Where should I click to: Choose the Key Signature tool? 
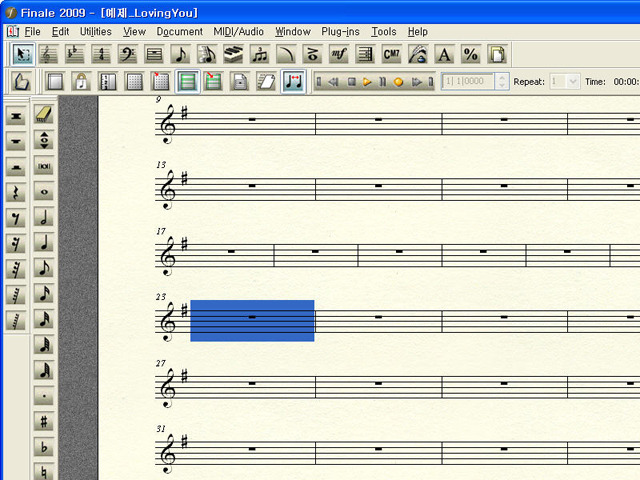click(75, 54)
